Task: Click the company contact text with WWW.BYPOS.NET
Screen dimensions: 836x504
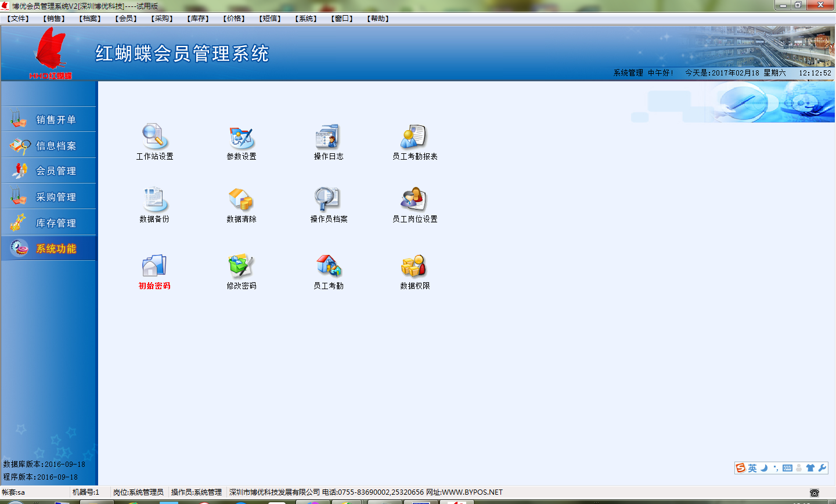Action: pos(366,492)
